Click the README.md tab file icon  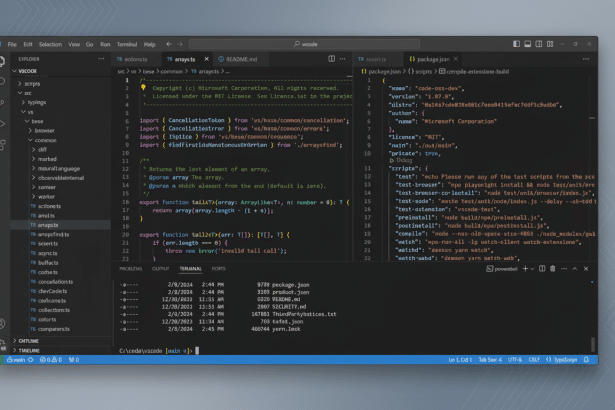click(x=221, y=59)
